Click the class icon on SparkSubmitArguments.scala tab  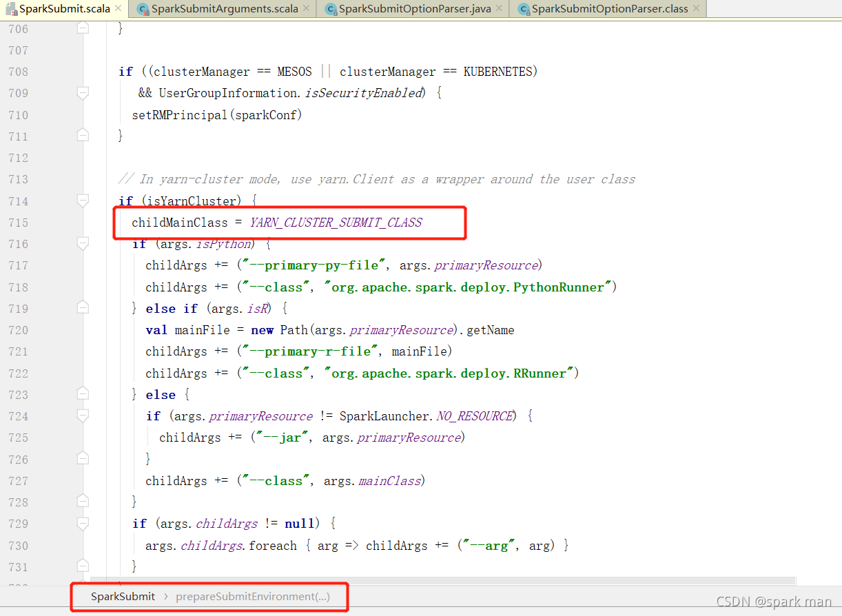click(x=142, y=9)
